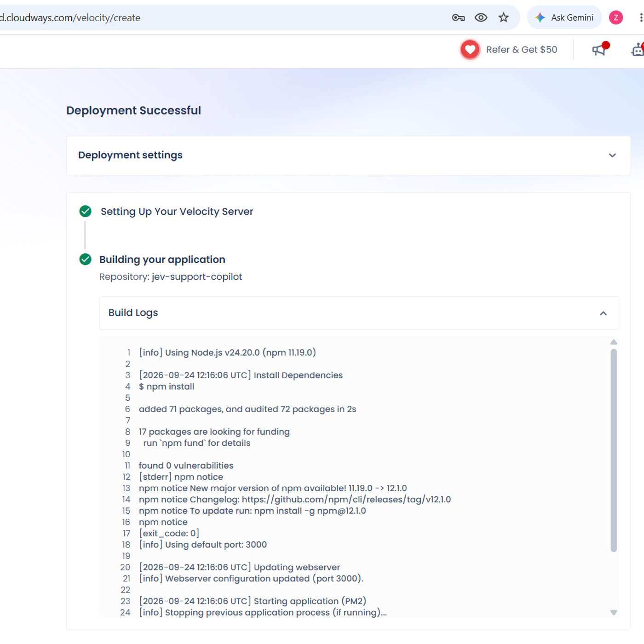Click the build log scrollbar thumb
The width and height of the screenshot is (644, 644).
614,450
